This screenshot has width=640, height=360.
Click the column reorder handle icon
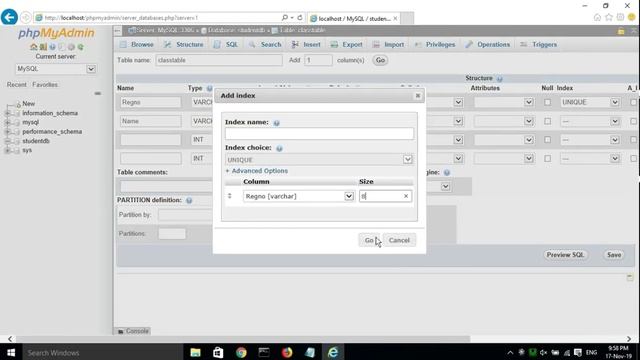(x=230, y=196)
